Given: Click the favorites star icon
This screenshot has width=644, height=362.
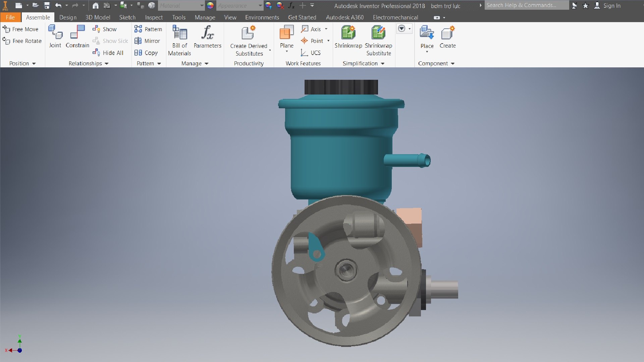Looking at the screenshot, I should point(586,6).
